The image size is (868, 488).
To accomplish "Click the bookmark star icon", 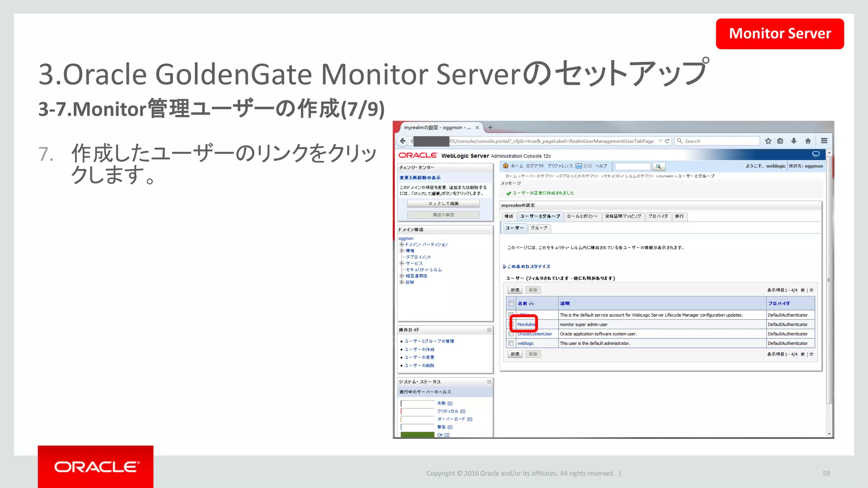I will tap(768, 141).
